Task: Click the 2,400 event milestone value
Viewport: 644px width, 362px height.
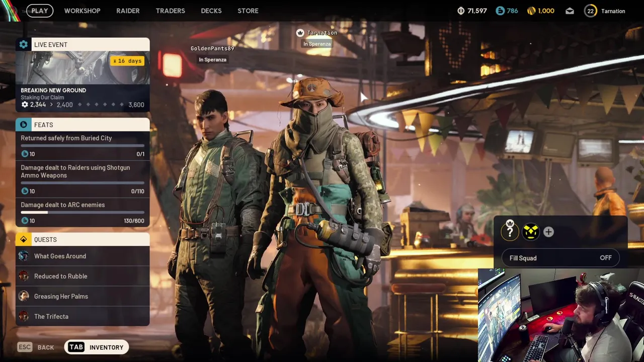Action: tap(64, 105)
